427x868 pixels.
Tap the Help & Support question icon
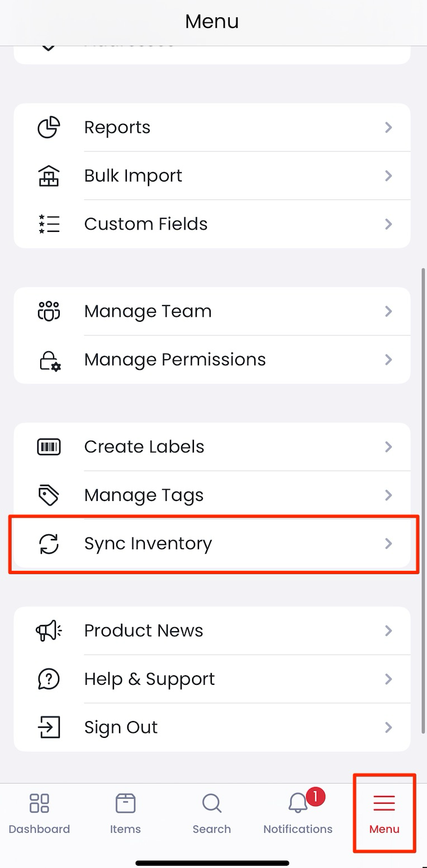49,679
